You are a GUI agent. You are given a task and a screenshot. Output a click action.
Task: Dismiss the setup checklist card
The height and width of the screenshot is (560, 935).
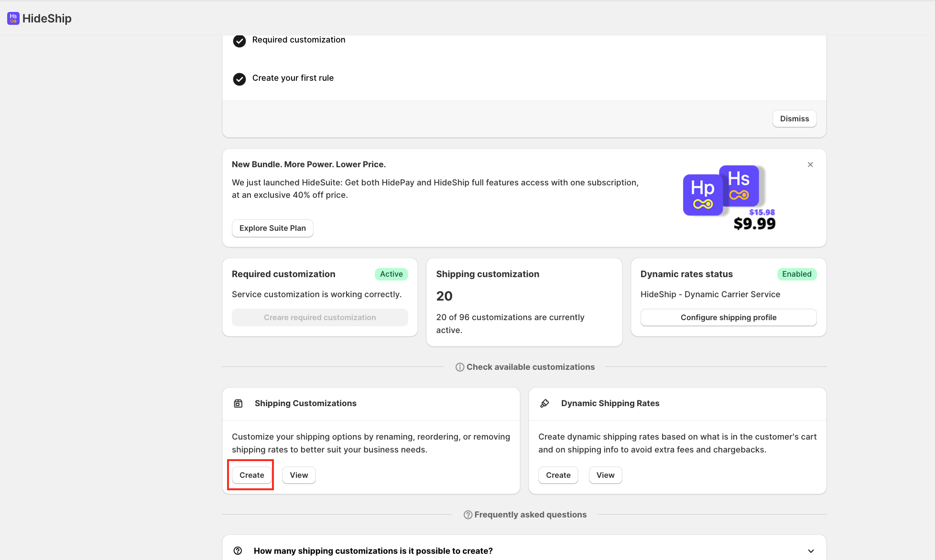click(794, 118)
